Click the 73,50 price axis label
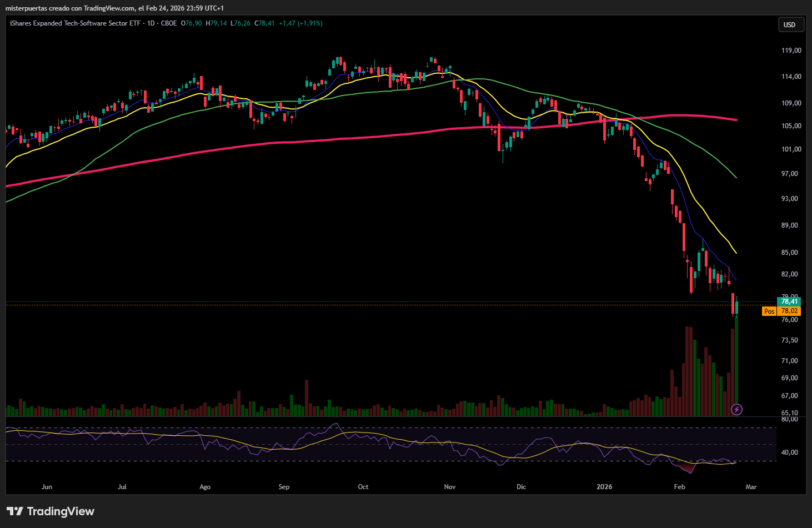 point(789,340)
